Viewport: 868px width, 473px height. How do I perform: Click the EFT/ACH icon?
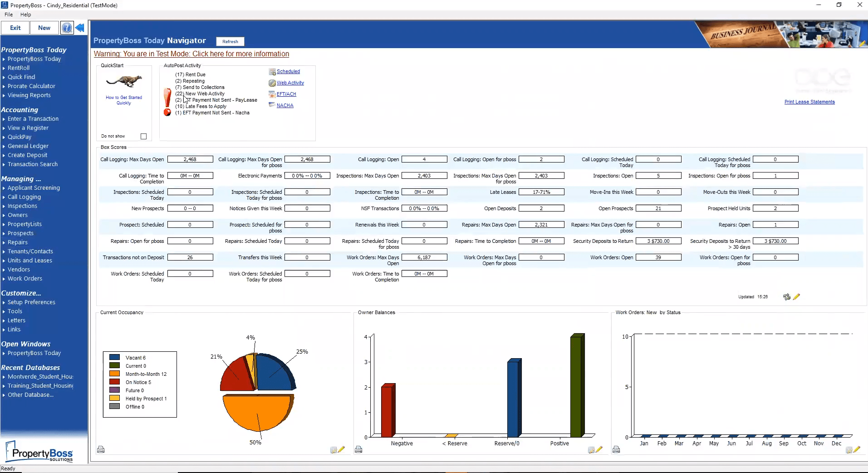click(x=272, y=94)
